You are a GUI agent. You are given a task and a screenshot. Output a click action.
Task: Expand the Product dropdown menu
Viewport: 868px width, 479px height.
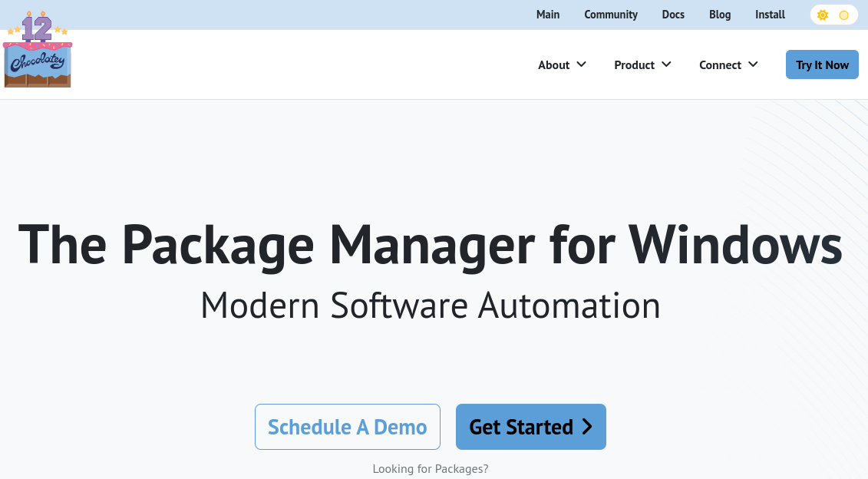click(642, 64)
